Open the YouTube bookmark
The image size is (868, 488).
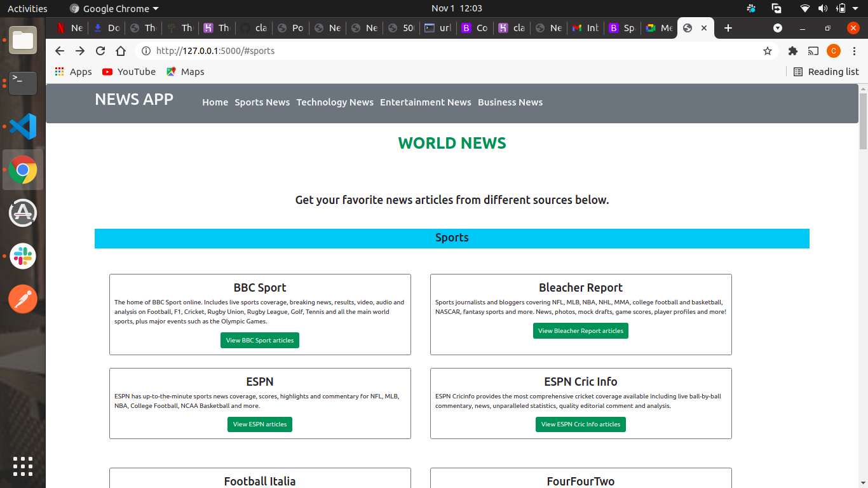pyautogui.click(x=129, y=72)
